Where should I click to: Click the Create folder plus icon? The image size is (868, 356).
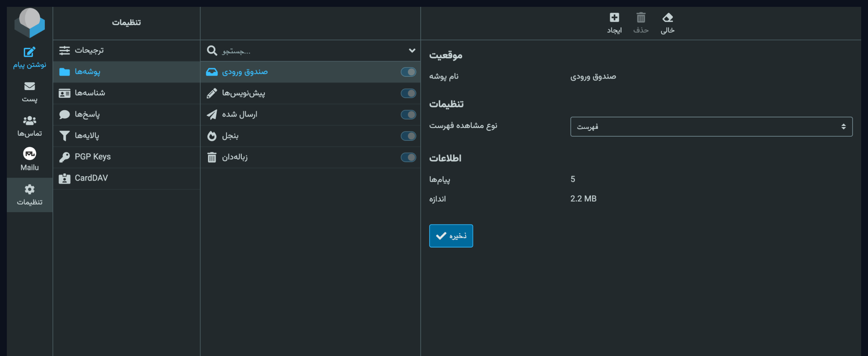click(614, 18)
